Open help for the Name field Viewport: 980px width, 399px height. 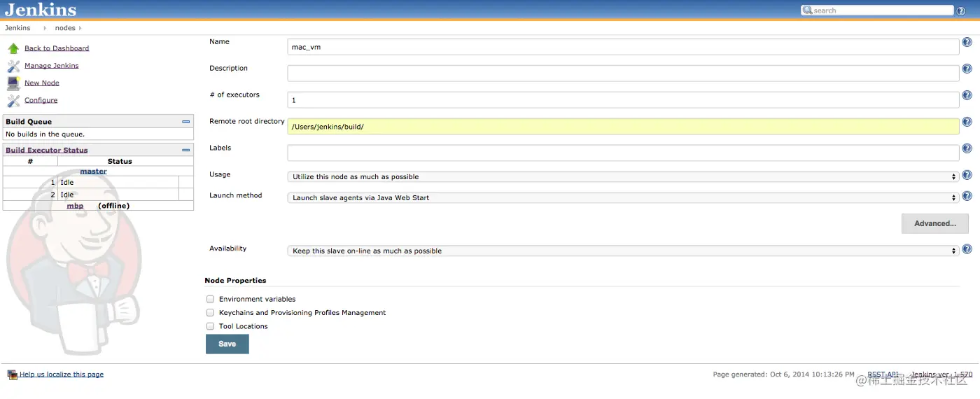click(x=967, y=42)
